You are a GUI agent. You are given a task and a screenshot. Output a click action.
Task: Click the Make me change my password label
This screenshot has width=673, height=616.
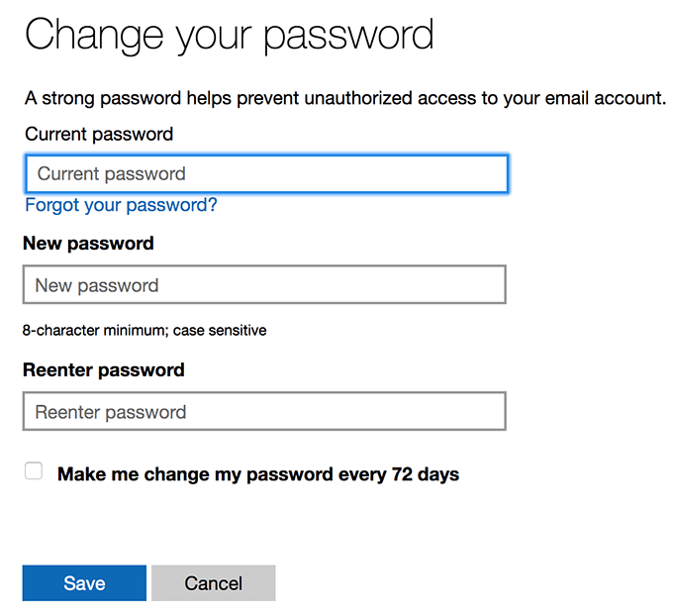(258, 474)
